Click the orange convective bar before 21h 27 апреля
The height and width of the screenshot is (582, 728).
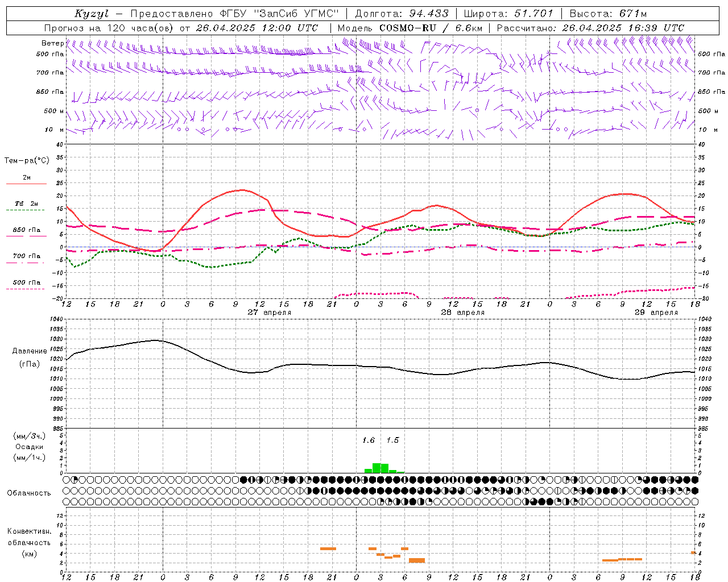(328, 548)
